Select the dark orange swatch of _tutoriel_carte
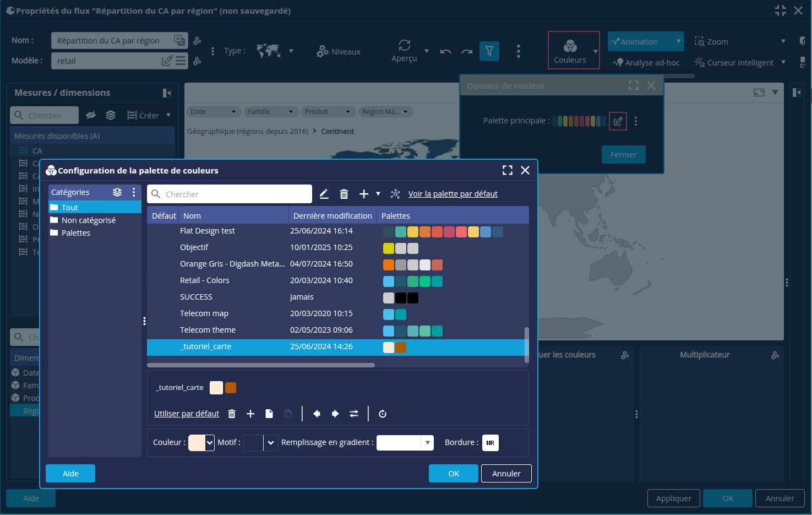Viewport: 812px width, 515px height. 231,388
